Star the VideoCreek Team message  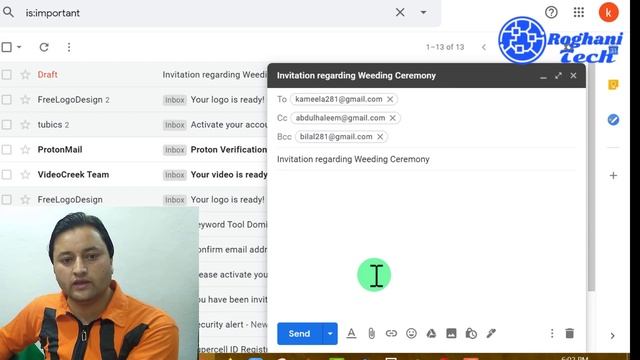[25, 175]
